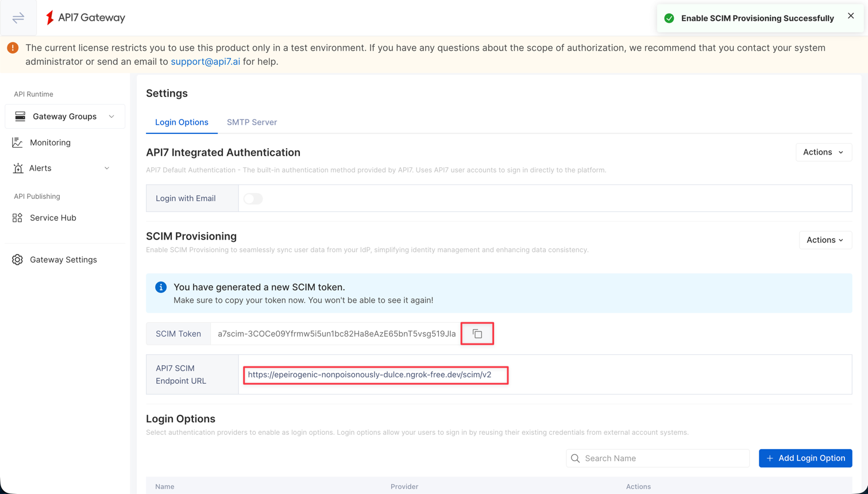Expand the Alerts sidebar section
Screen dimensions: 868x494
pyautogui.click(x=107, y=168)
